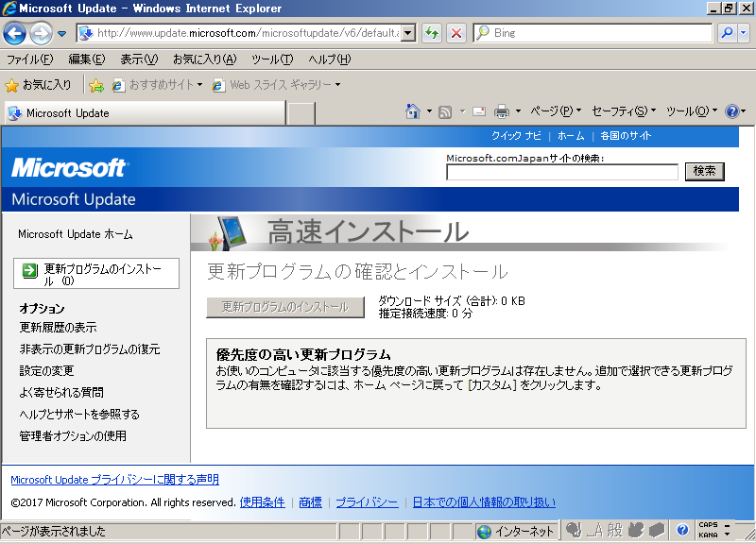Expand the セーフティ(S) toolbar dropdown
The width and height of the screenshot is (756, 544).
coord(625,111)
